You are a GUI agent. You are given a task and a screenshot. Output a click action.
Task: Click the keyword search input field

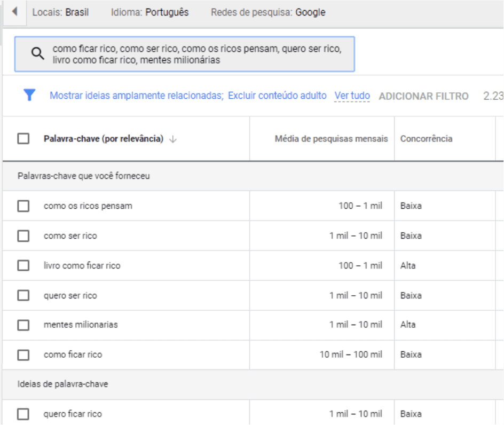point(185,54)
